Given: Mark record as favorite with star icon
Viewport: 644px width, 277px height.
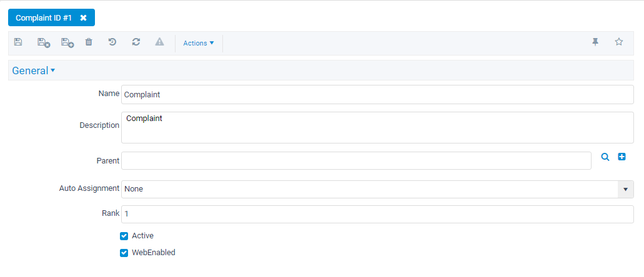Looking at the screenshot, I should 619,42.
